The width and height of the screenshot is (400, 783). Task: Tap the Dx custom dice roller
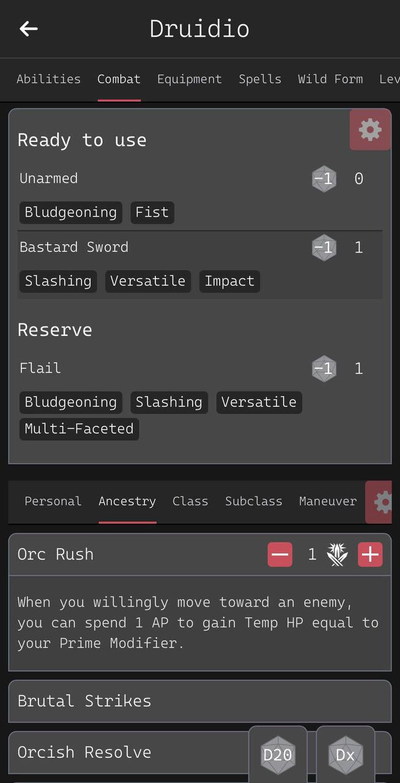(x=345, y=755)
